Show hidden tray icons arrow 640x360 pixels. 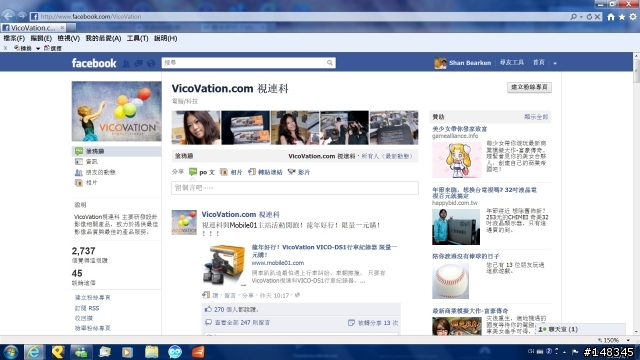[564, 351]
